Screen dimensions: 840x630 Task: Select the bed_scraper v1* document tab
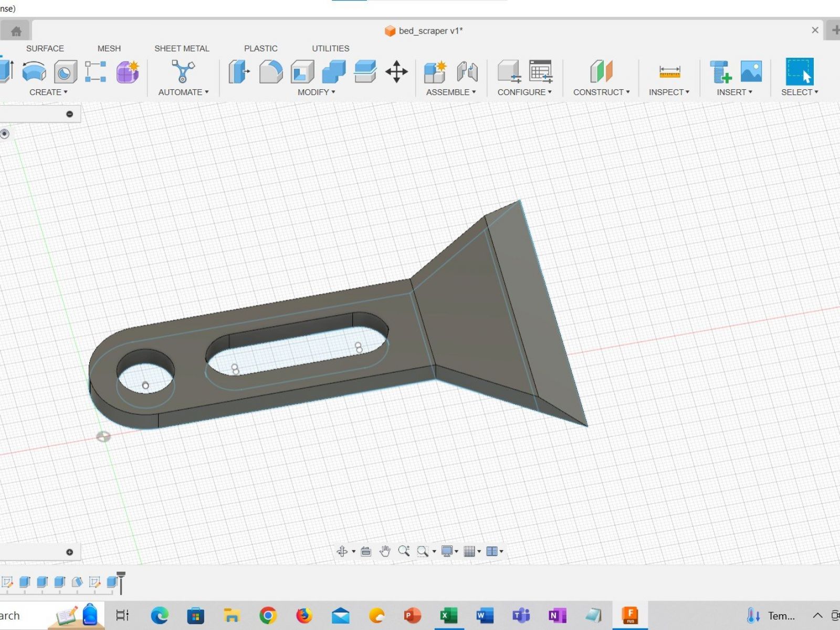(x=424, y=30)
